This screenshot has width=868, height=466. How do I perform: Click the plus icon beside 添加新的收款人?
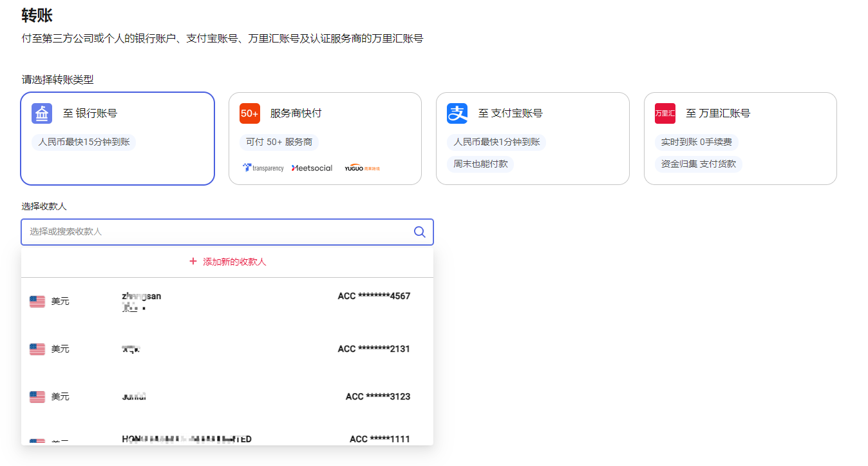tap(193, 262)
